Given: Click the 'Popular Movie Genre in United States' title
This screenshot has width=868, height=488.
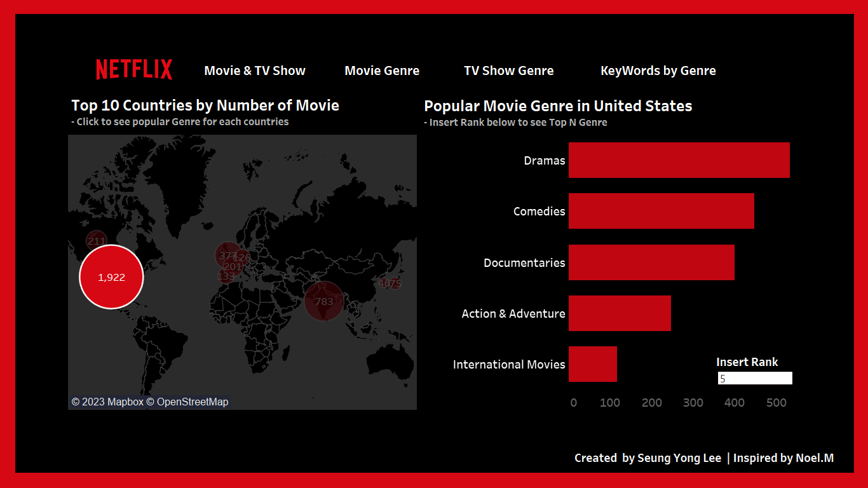Looking at the screenshot, I should pyautogui.click(x=559, y=105).
